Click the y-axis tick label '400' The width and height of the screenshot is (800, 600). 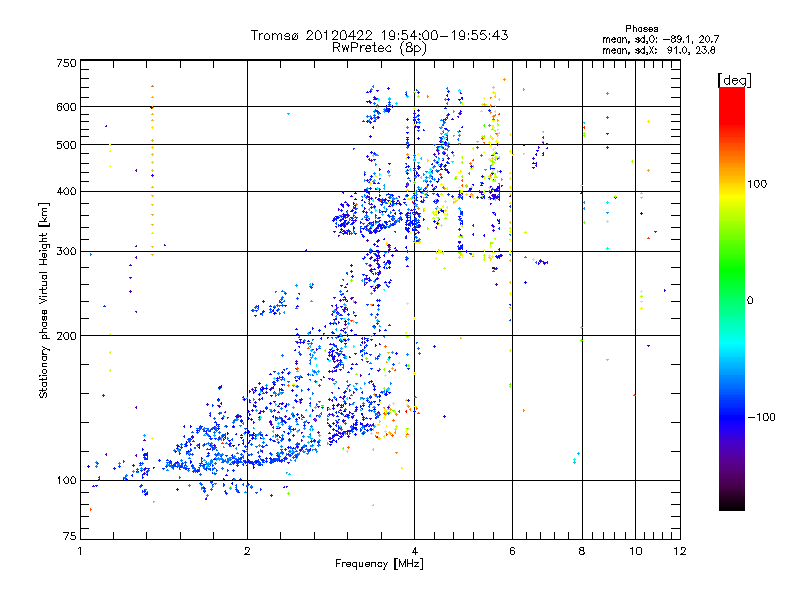coord(66,192)
